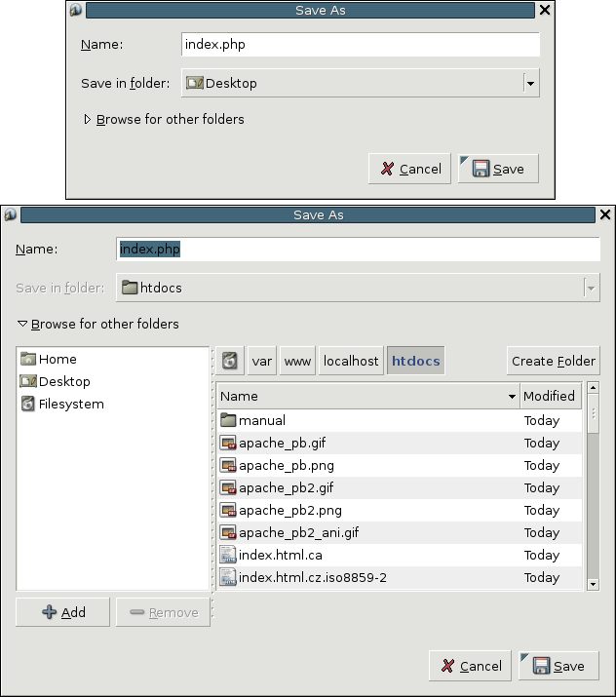616x697 pixels.
Task: Select the apache_pb.gif file name
Action: point(283,443)
